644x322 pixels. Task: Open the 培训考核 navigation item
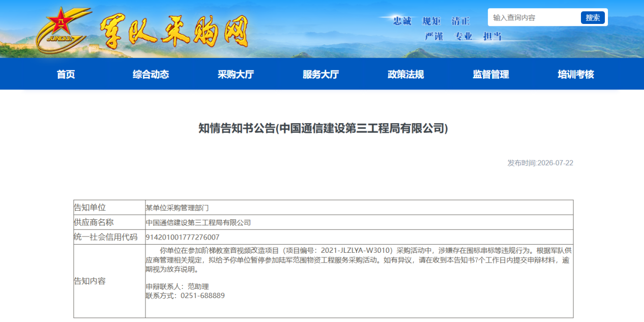[x=575, y=74]
